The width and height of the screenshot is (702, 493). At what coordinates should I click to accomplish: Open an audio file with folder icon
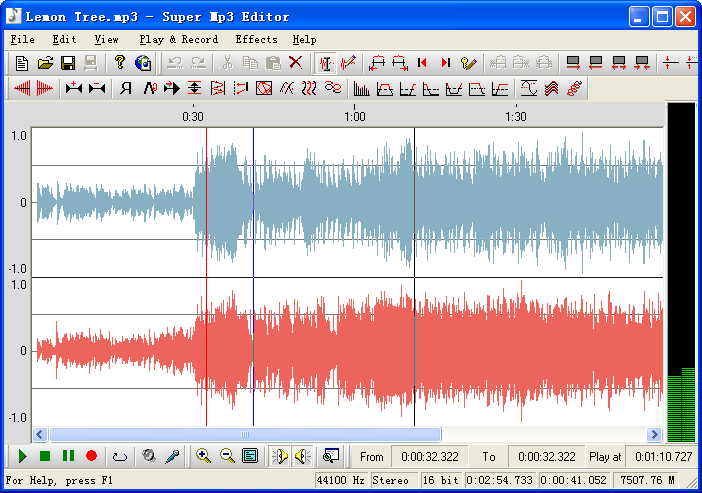(45, 63)
